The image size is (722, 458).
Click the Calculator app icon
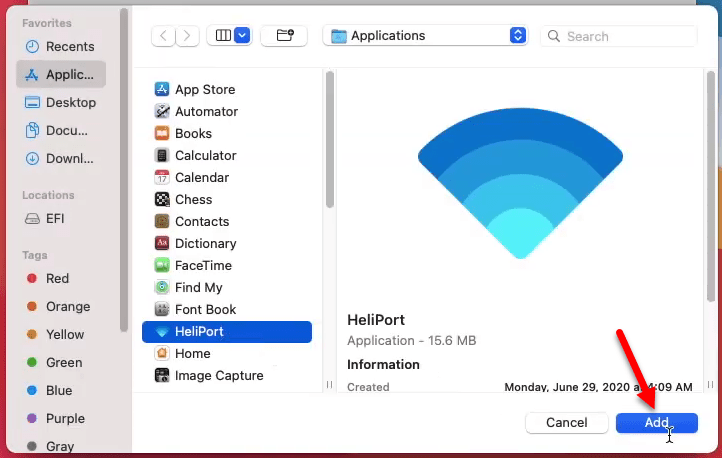162,155
